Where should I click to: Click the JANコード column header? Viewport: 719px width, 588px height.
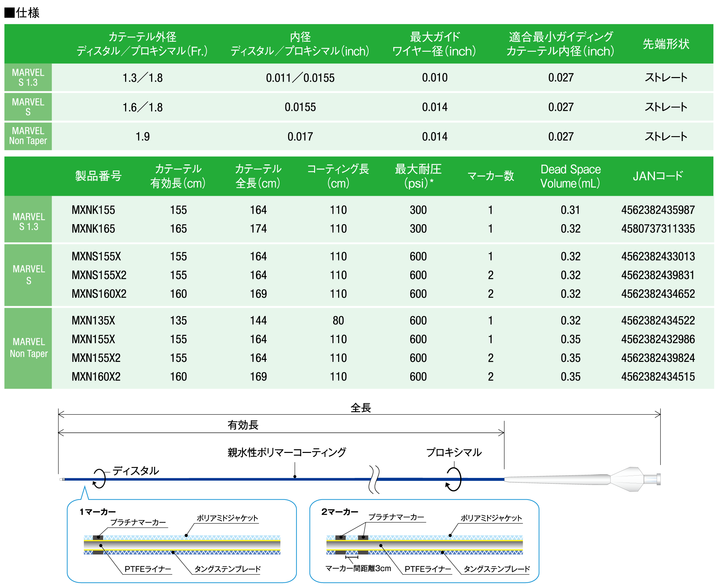658,176
